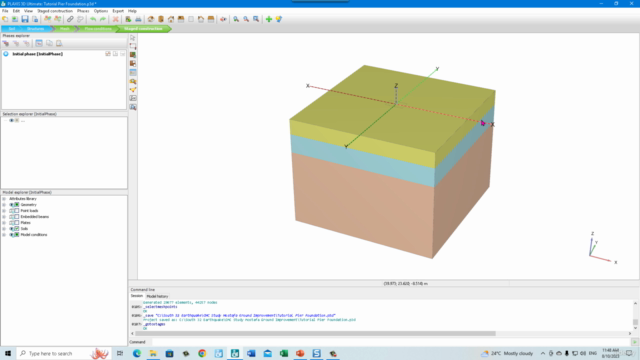The height and width of the screenshot is (360, 640).
Task: Tick the Embedded beams checkbox
Action: pos(17,217)
